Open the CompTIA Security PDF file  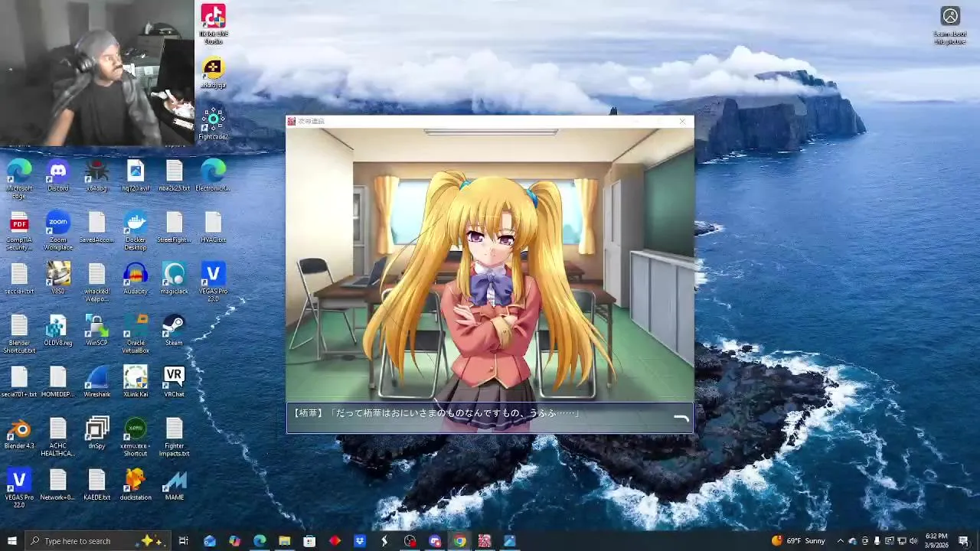(19, 232)
